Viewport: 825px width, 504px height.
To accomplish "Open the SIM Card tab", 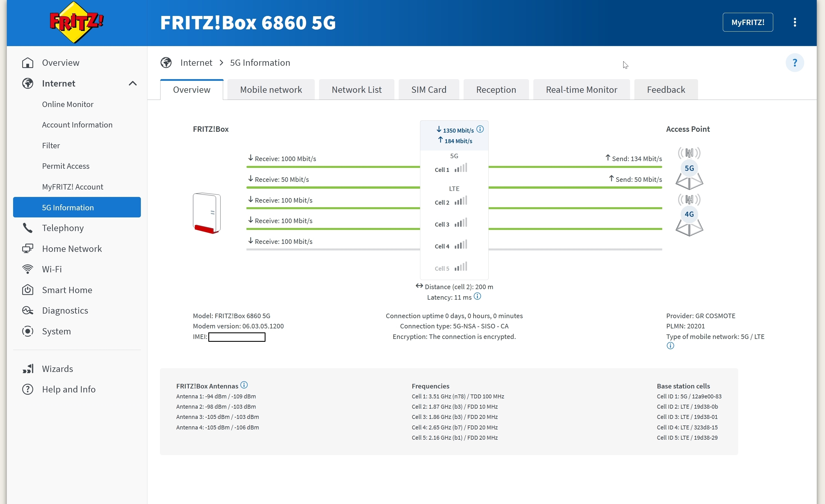I will [429, 90].
